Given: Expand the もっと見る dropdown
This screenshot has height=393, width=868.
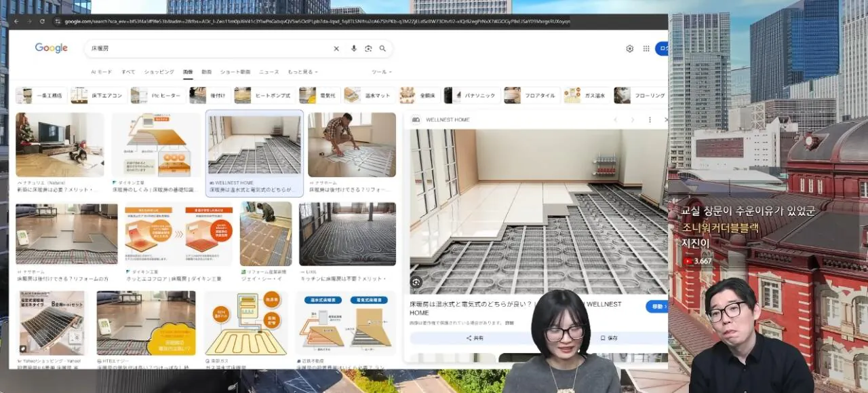Looking at the screenshot, I should [302, 72].
